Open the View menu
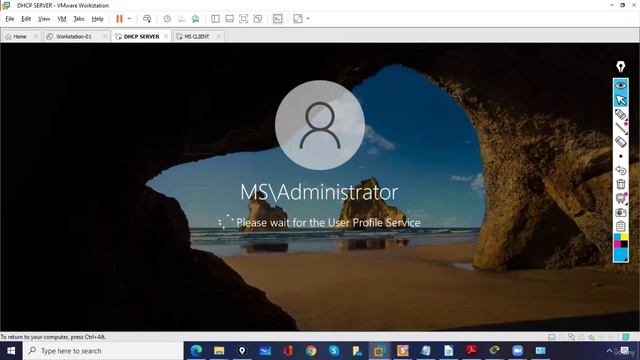640x360 pixels. pos(44,19)
